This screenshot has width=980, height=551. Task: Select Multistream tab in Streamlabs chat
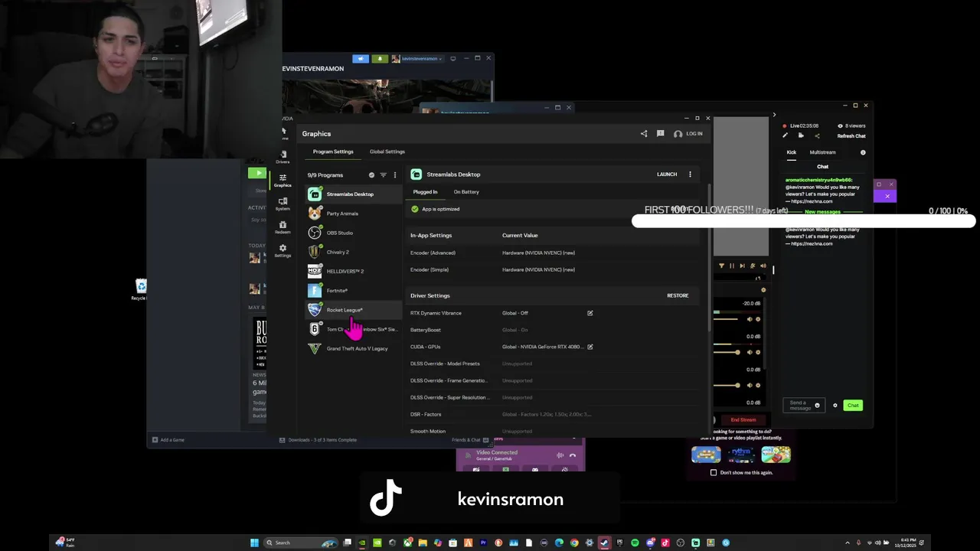coord(823,152)
